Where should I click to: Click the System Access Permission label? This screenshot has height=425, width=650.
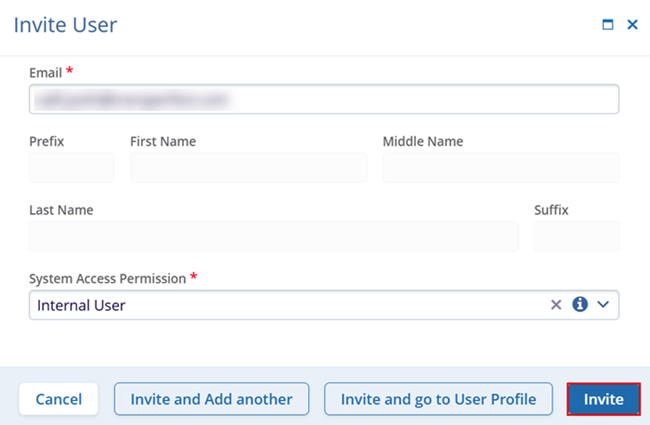(x=107, y=277)
